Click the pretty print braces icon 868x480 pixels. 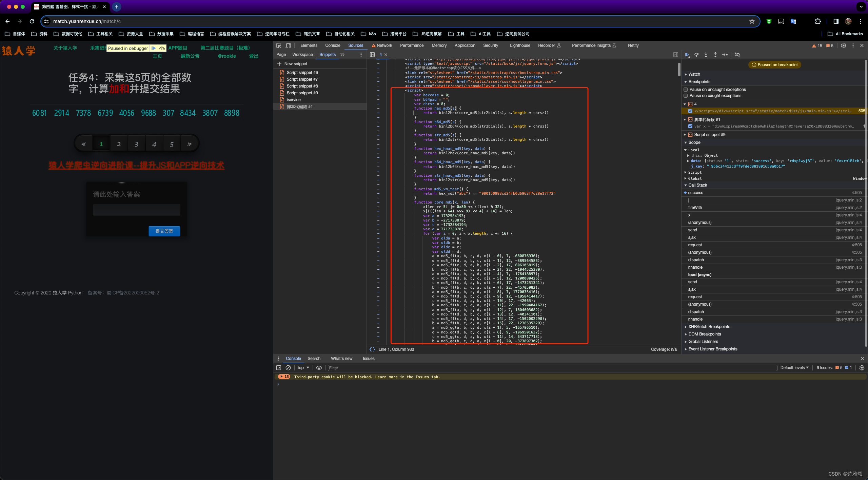(372, 349)
